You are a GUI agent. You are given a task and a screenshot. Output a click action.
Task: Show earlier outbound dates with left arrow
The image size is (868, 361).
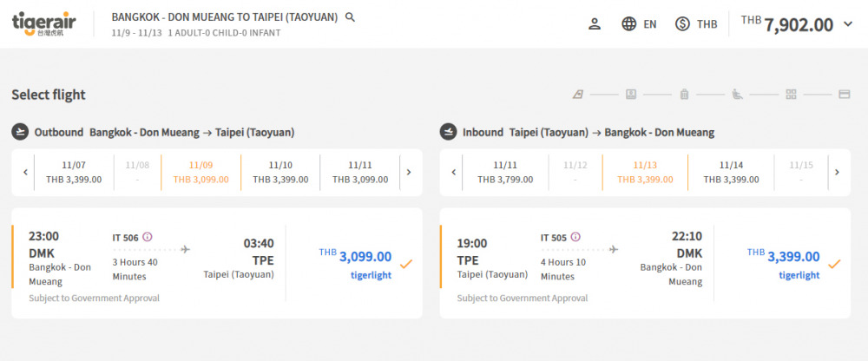pyautogui.click(x=24, y=172)
